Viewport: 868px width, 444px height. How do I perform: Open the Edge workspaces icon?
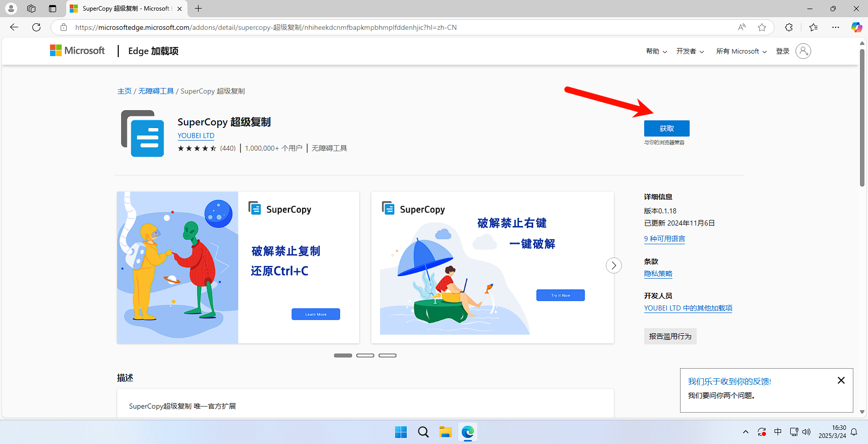(x=31, y=9)
